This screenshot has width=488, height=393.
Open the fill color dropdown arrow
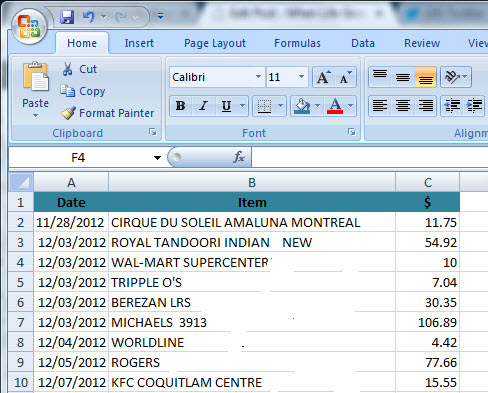click(x=317, y=106)
